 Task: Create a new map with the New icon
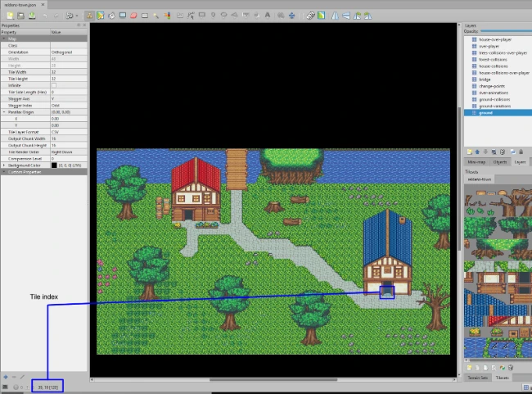click(x=10, y=16)
